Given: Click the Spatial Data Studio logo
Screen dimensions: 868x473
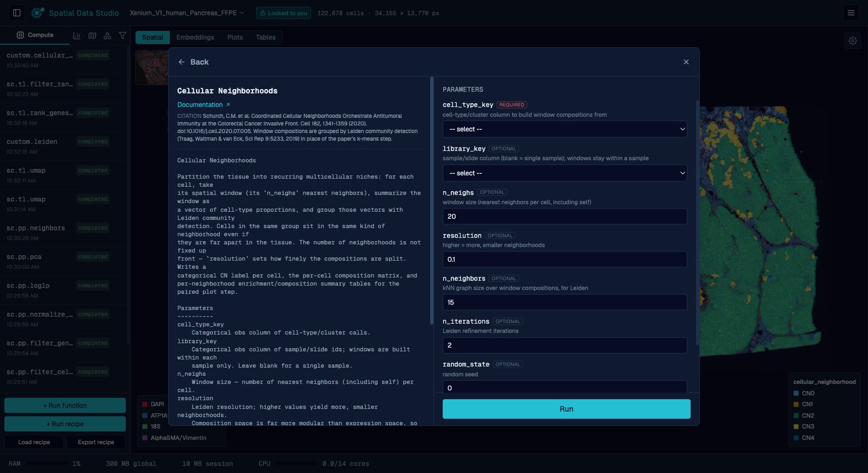Looking at the screenshot, I should [75, 12].
